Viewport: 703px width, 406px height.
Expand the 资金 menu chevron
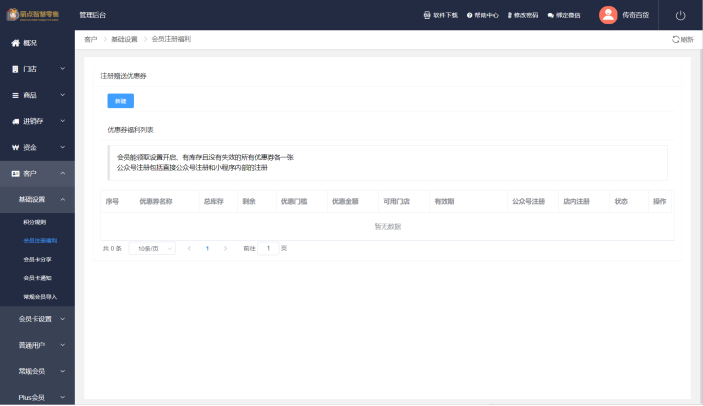[x=63, y=147]
